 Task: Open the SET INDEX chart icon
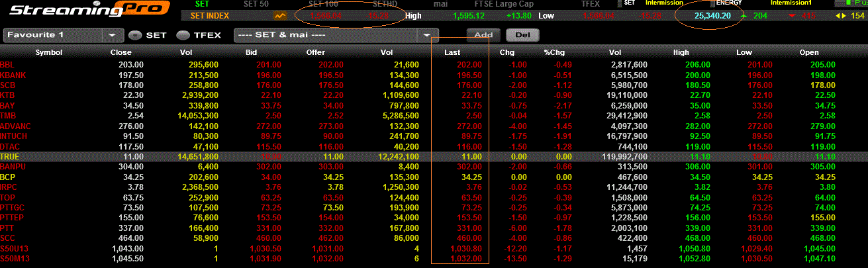click(281, 15)
